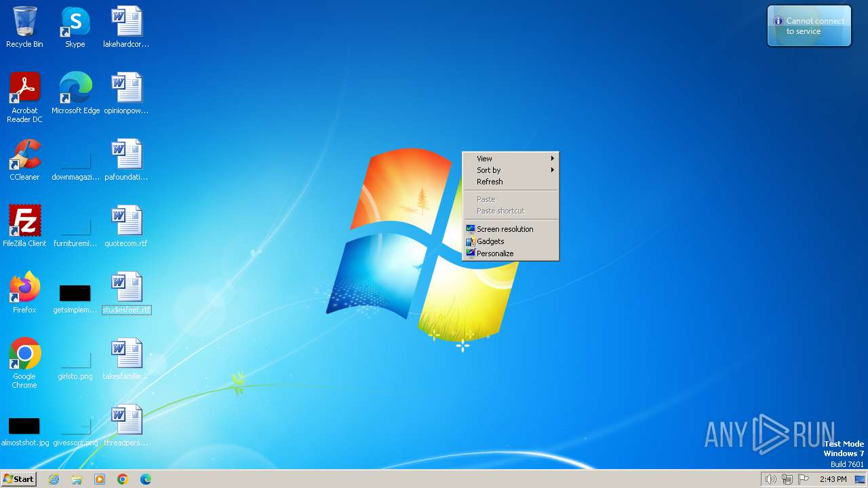
Task: Open Gadgets from the context menu
Action: click(511, 241)
